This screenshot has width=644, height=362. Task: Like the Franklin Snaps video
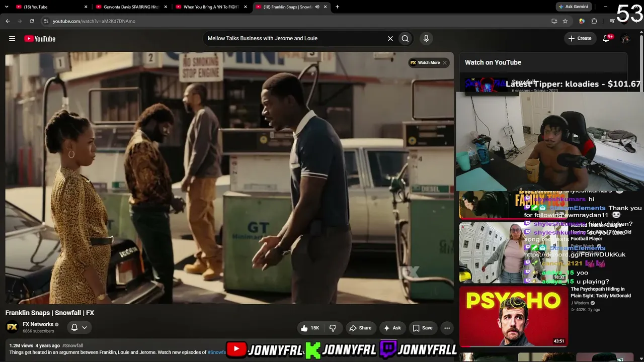[310, 328]
